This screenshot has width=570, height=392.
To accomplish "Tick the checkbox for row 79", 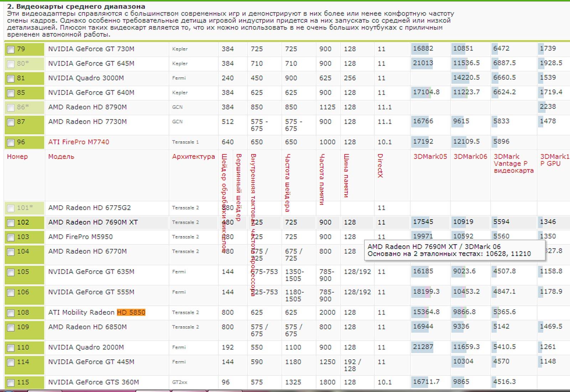I will [x=11, y=50].
